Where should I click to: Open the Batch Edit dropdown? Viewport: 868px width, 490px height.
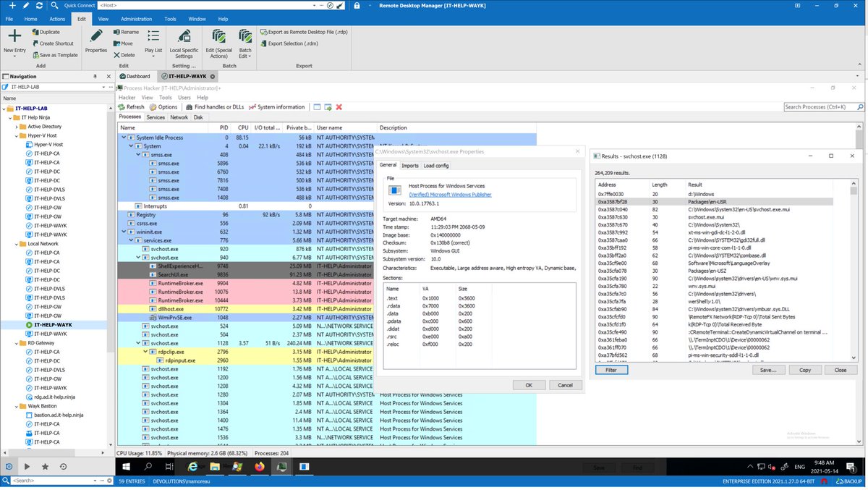(x=250, y=56)
